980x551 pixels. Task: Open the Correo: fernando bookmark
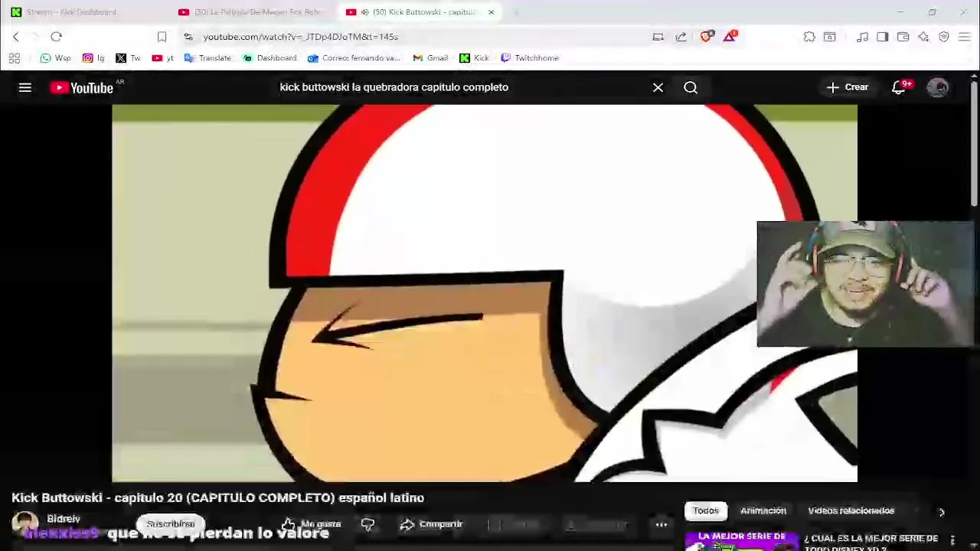coord(354,58)
